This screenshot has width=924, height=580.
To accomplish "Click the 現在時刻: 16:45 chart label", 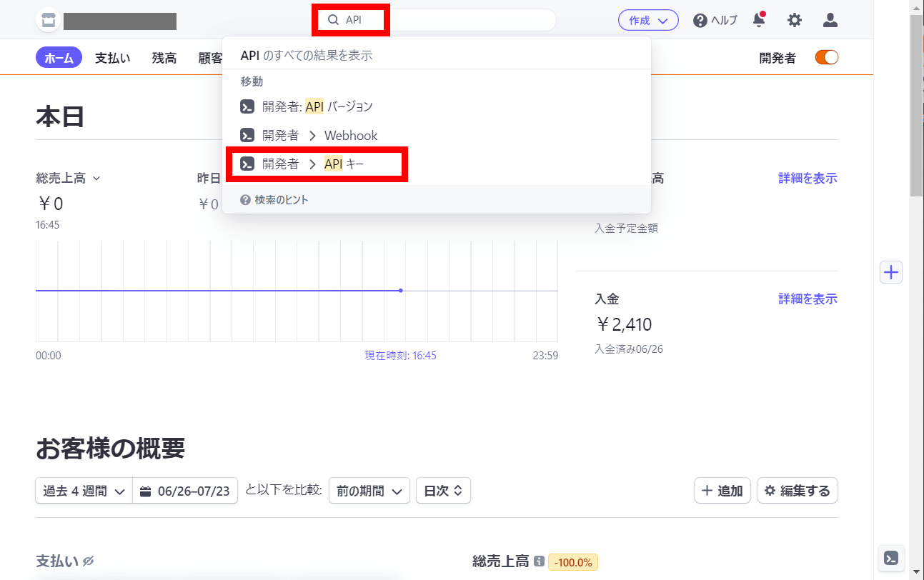I will point(401,355).
